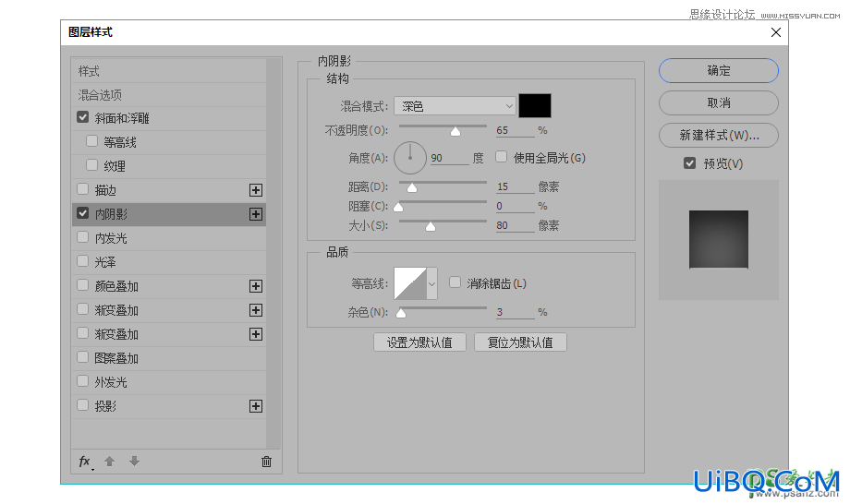This screenshot has width=850, height=504.
Task: Enable the 光泽 checkbox
Action: pyautogui.click(x=83, y=261)
